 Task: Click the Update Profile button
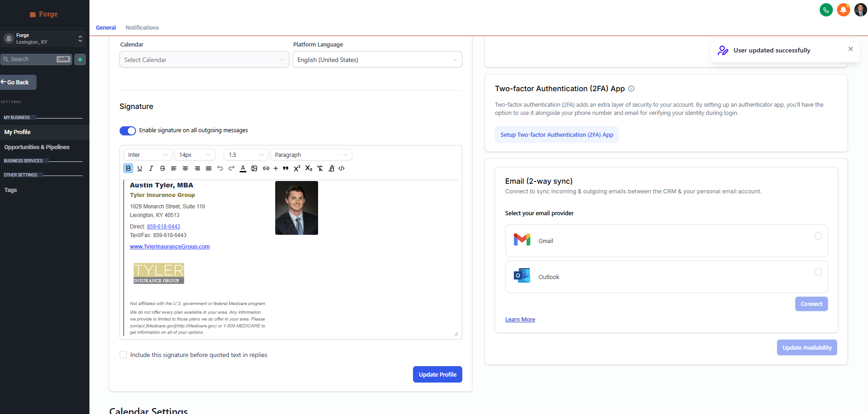(x=438, y=374)
